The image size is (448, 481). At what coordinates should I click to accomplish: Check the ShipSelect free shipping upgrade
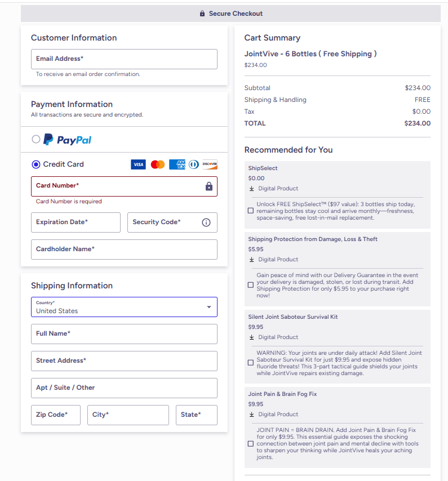tap(250, 211)
